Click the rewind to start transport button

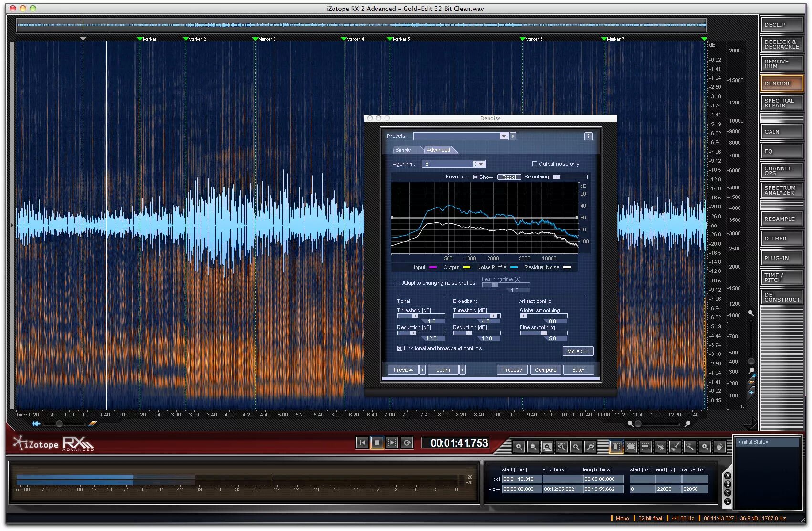362,443
